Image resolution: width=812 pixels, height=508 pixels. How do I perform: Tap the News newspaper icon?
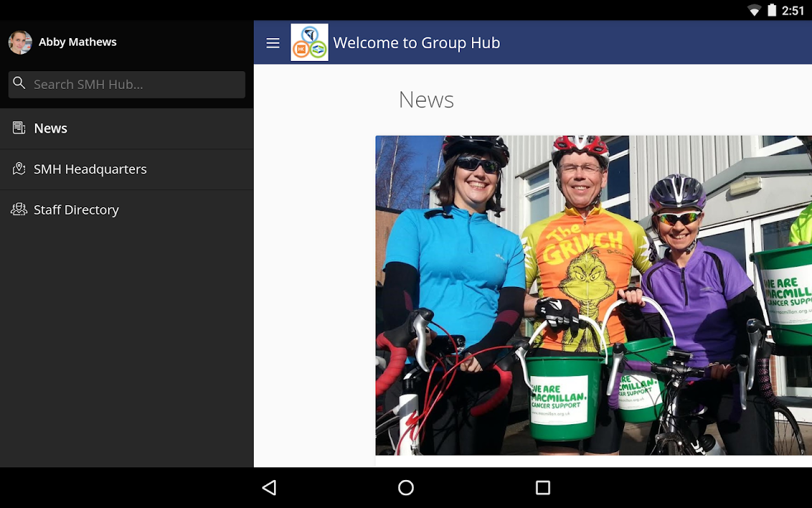point(19,128)
